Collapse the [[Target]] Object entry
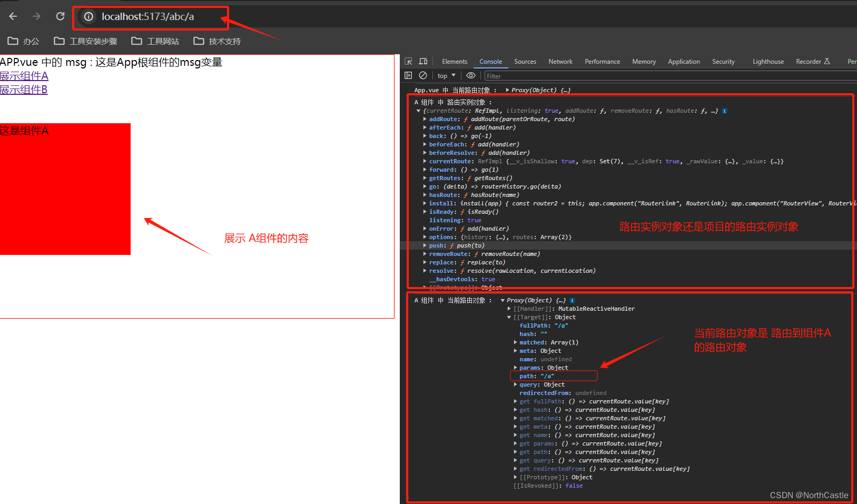The image size is (857, 504). tap(509, 318)
